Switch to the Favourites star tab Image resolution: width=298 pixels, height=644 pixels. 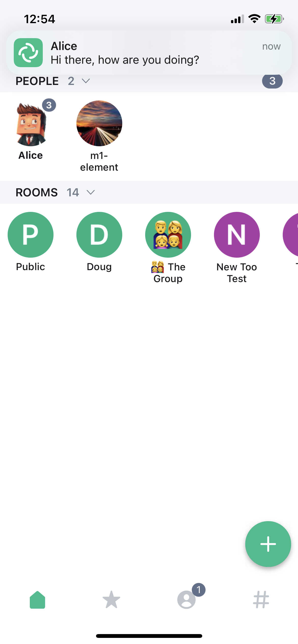click(111, 600)
